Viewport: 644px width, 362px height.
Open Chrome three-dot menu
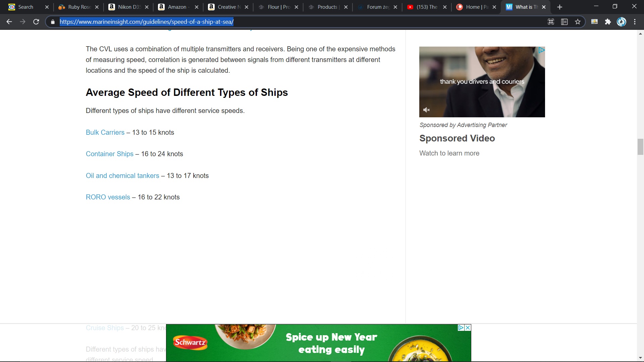click(x=635, y=22)
